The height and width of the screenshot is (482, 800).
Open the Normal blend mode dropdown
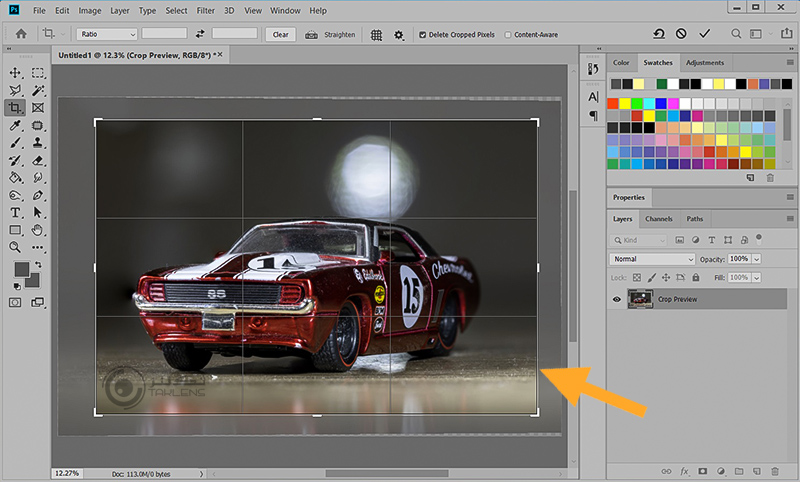[651, 259]
